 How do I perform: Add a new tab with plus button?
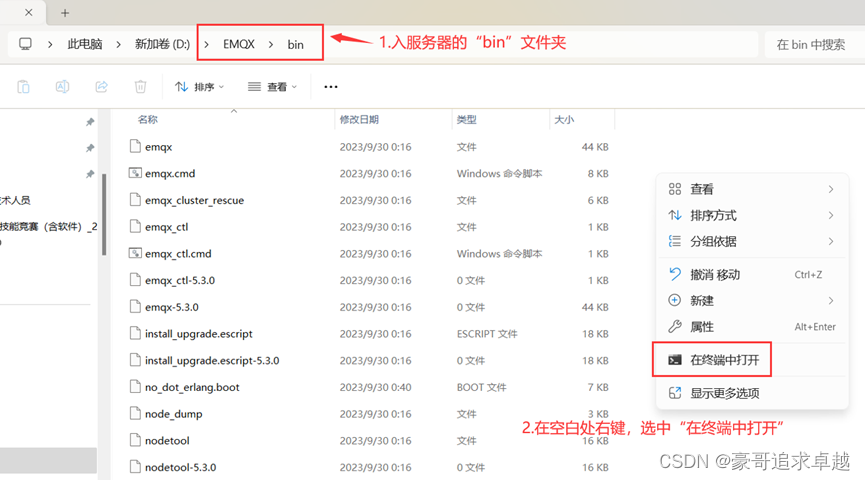[x=65, y=13]
